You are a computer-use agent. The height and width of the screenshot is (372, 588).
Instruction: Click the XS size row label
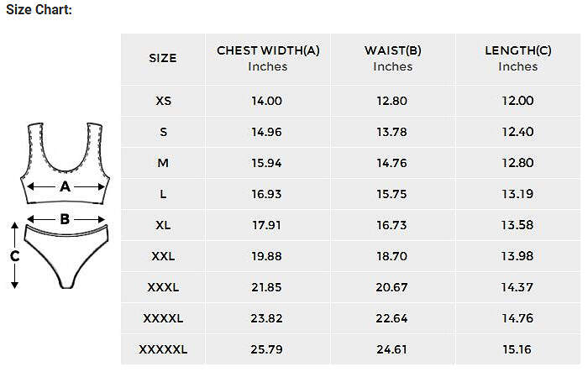click(163, 101)
